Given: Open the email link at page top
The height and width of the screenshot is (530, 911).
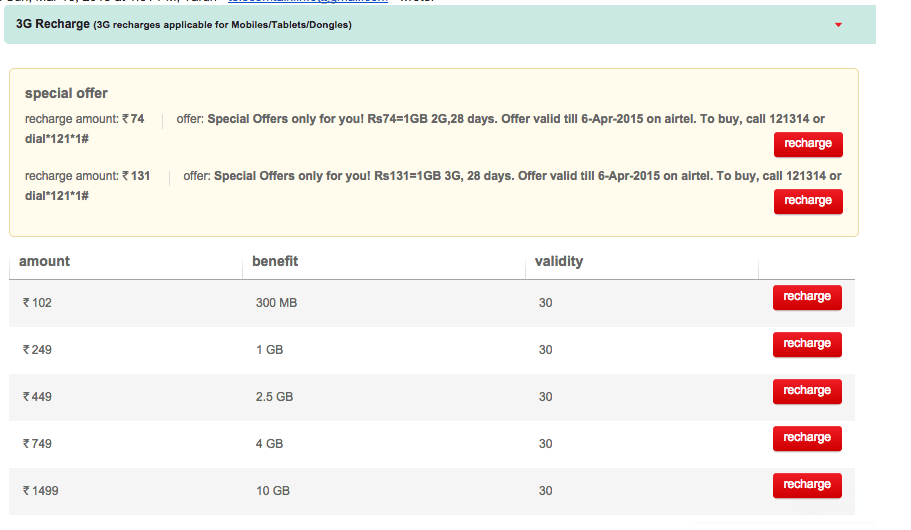Looking at the screenshot, I should point(308,2).
